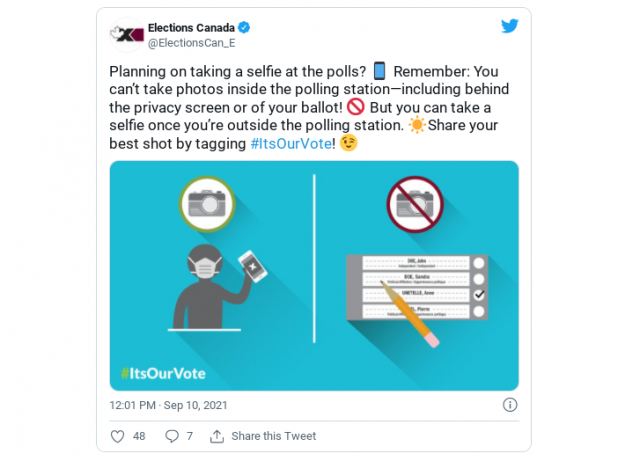Click the white #ItsOurVote text in the image

pos(163,373)
